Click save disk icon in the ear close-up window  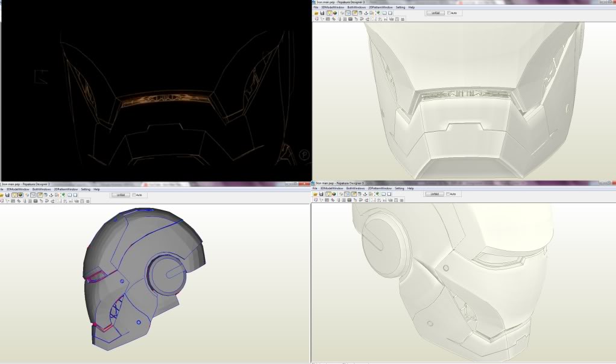coord(321,194)
